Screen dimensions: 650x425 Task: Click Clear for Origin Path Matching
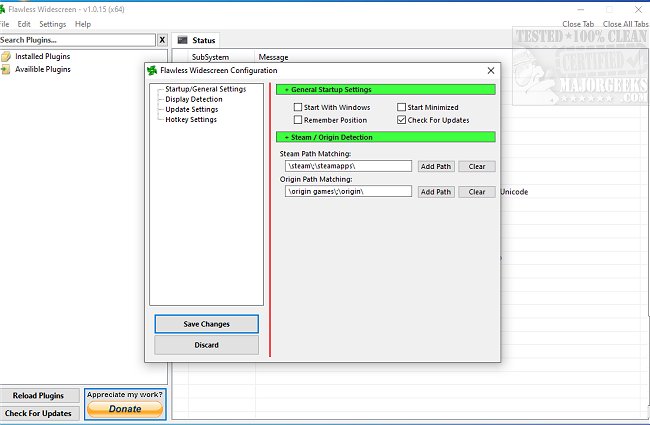click(x=477, y=192)
